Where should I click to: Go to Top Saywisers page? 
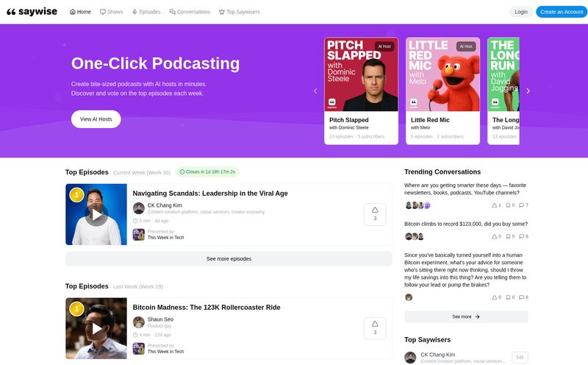pos(239,12)
